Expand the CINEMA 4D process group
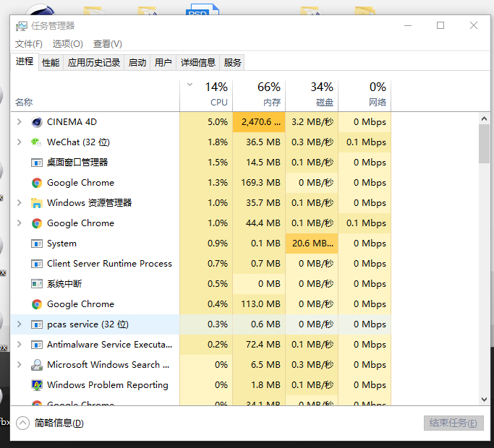Image resolution: width=494 pixels, height=448 pixels. coord(20,122)
